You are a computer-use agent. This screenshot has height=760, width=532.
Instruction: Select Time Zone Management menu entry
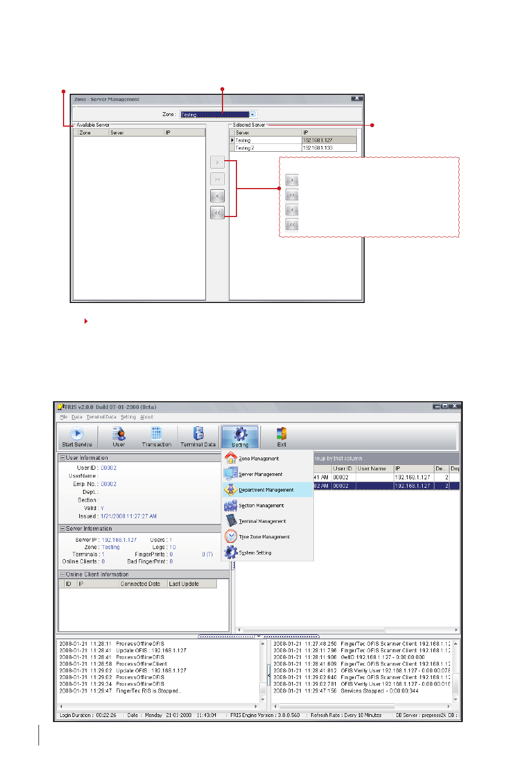268,536
